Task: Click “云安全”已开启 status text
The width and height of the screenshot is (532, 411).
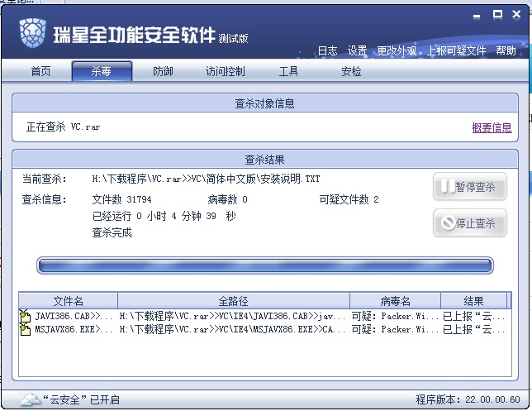Action: pos(82,399)
